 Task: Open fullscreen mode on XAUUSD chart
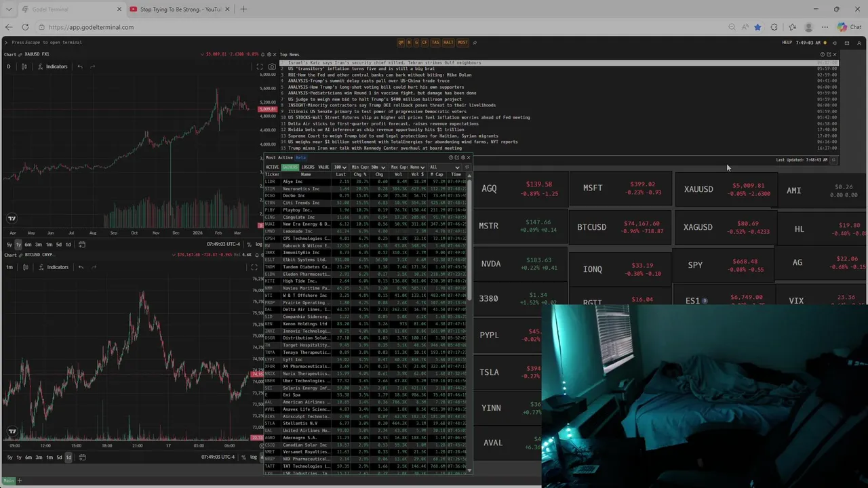click(x=260, y=66)
